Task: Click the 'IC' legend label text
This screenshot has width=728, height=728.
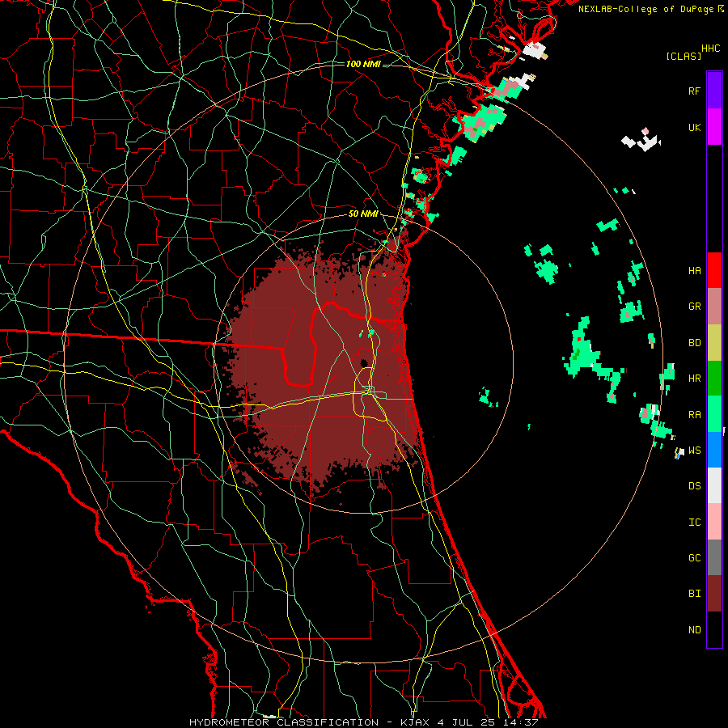Action: coord(694,522)
